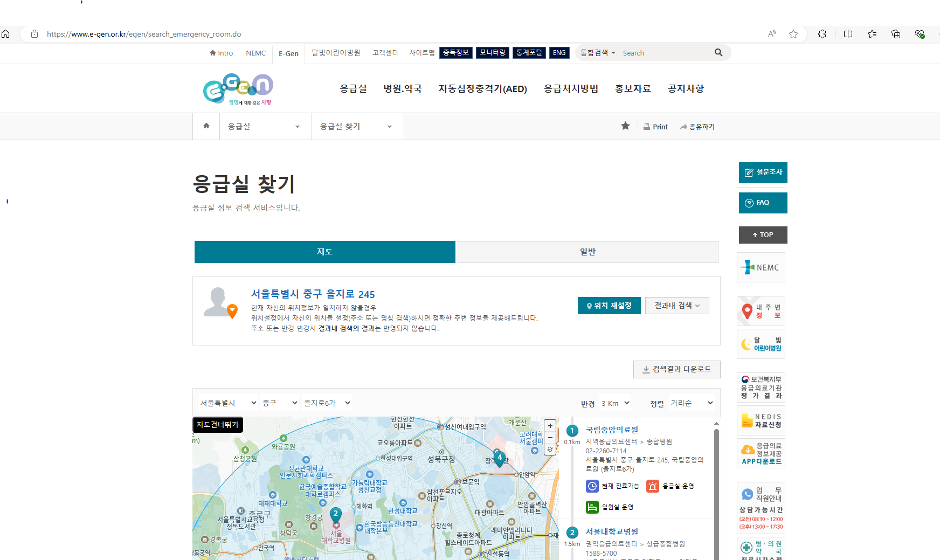The height and width of the screenshot is (560, 940).
Task: Open 내 주변 정보 from the sidebar
Action: [761, 310]
